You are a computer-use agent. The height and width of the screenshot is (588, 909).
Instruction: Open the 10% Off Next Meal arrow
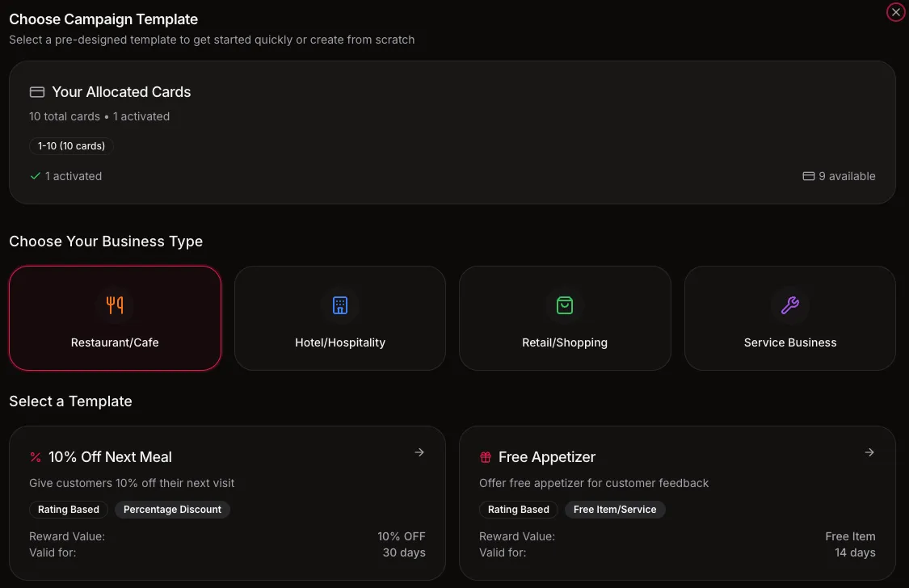(419, 452)
